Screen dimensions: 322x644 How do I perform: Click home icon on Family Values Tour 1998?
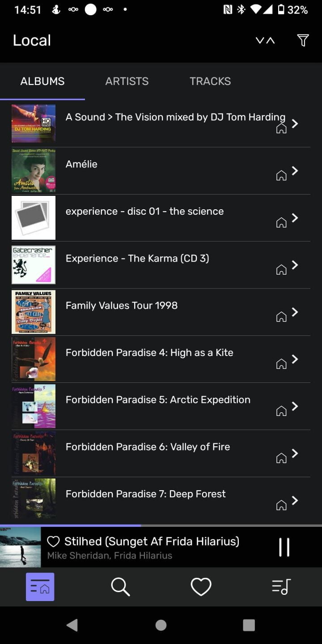pyautogui.click(x=281, y=317)
